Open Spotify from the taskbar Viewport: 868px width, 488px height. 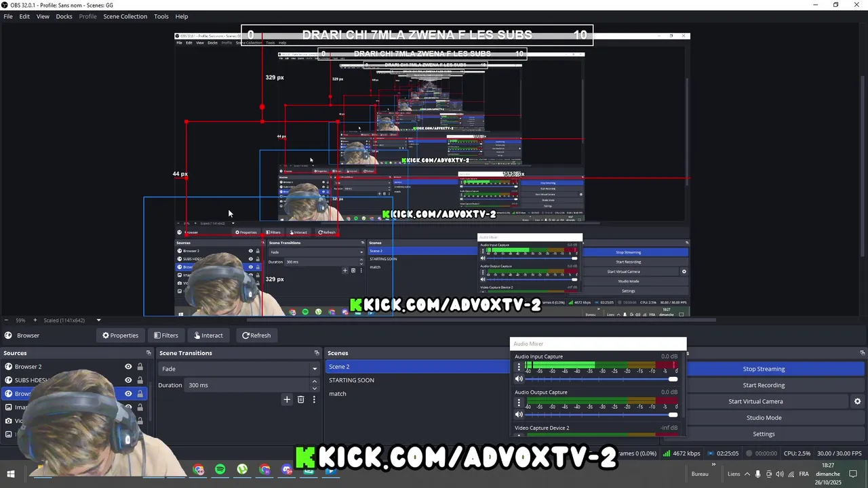point(220,470)
